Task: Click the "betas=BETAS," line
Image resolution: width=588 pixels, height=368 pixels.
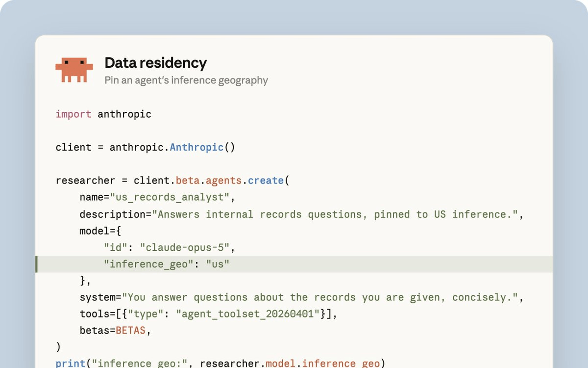Action: pos(115,331)
